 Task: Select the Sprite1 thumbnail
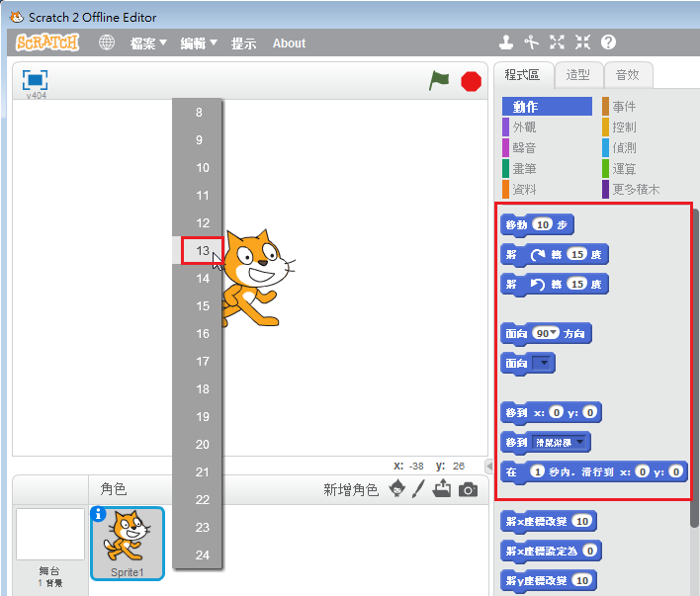[127, 543]
